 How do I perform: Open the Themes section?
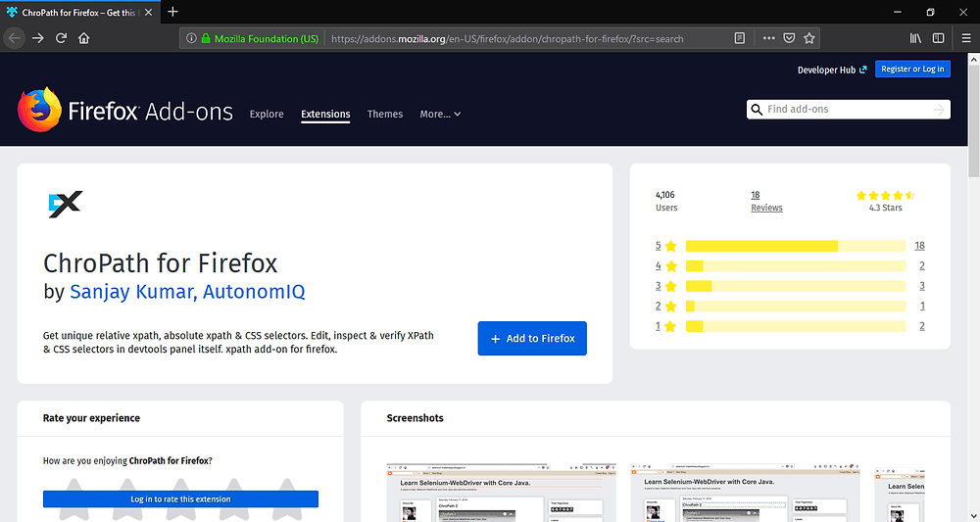385,115
